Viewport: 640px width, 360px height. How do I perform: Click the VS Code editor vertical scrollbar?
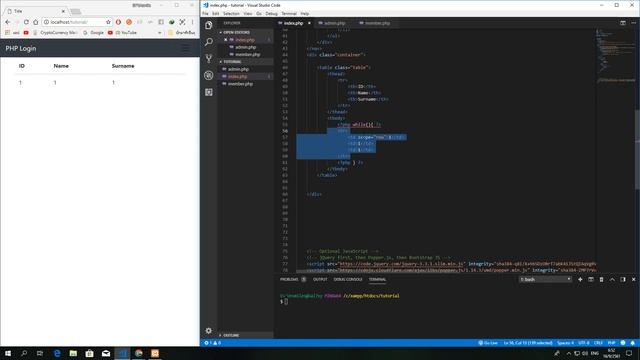point(638,149)
